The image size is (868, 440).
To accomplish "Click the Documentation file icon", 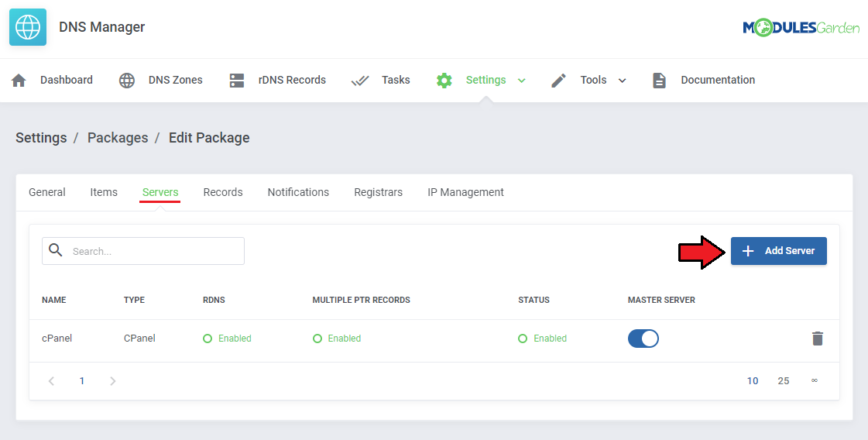I will (659, 81).
